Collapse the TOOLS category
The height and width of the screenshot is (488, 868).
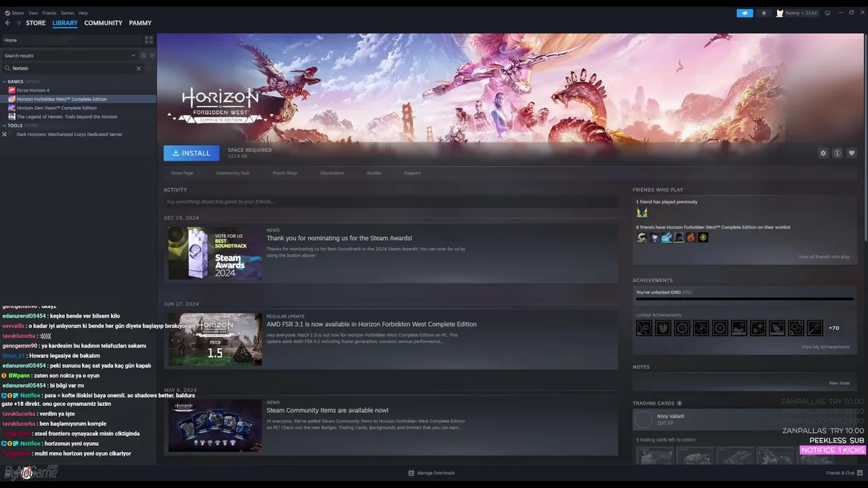[x=4, y=125]
